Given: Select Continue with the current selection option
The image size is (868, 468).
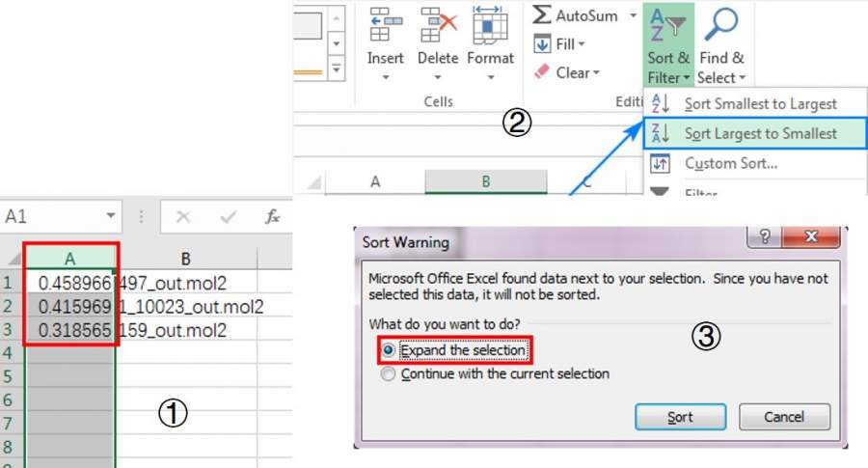Looking at the screenshot, I should click(389, 373).
